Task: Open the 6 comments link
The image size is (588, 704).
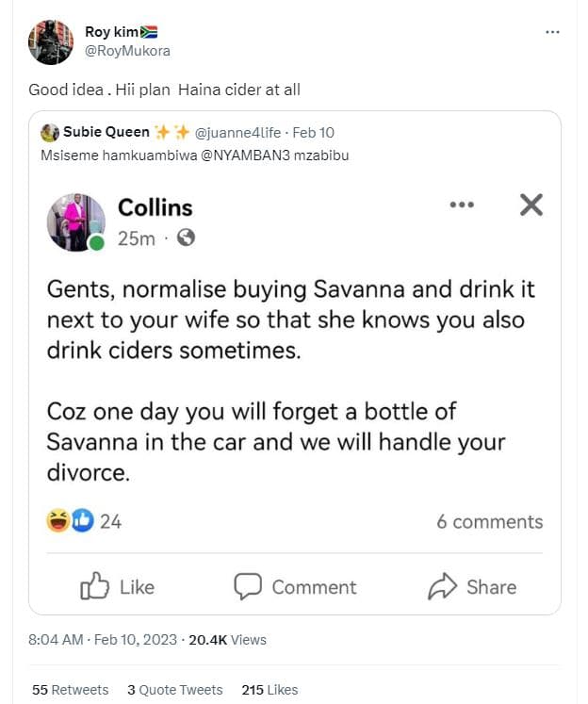Action: click(489, 521)
